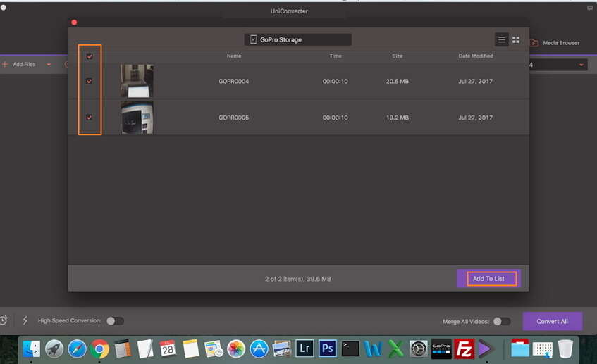Launch Microsoft Excel from the dock

395,349
